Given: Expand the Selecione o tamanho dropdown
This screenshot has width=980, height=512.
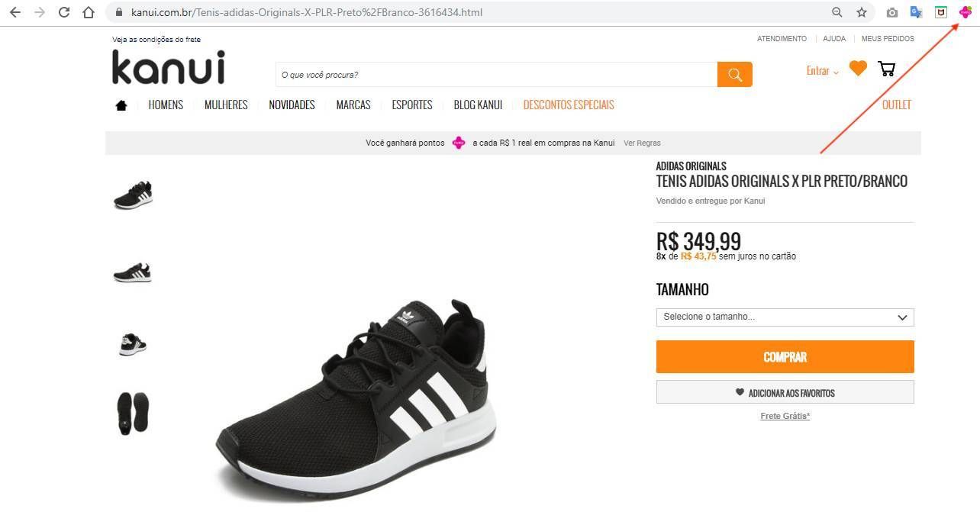Looking at the screenshot, I should (785, 317).
